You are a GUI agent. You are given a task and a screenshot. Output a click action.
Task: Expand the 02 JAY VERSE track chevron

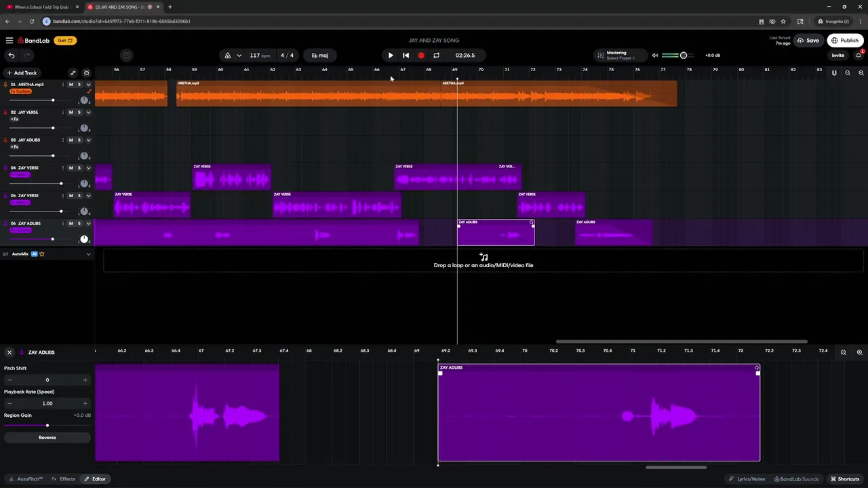tap(88, 113)
